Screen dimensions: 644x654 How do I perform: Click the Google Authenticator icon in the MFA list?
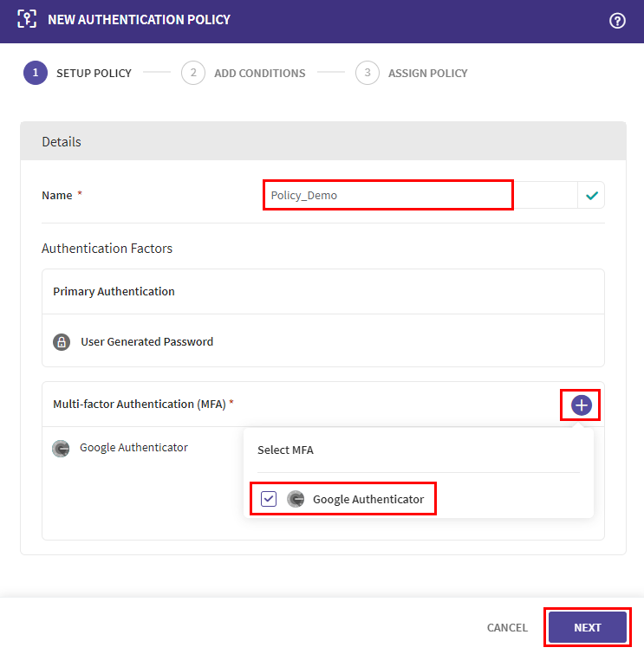coord(61,449)
